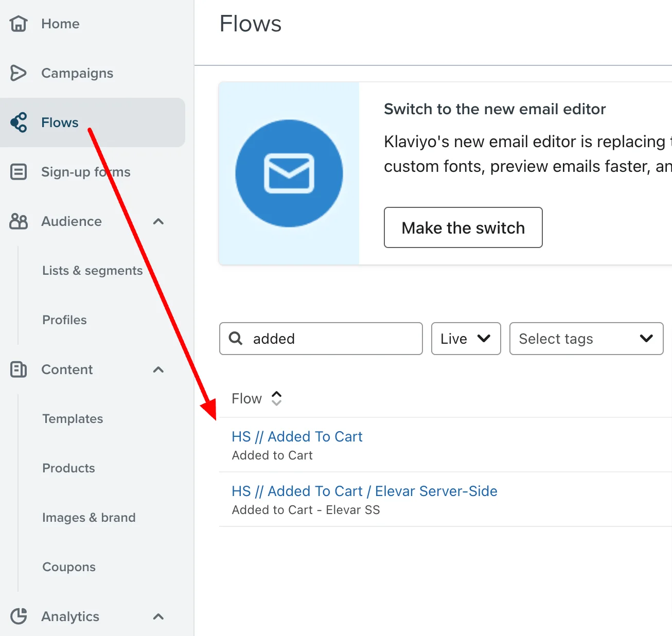Viewport: 672px width, 636px height.
Task: Click the Content document icon
Action: click(x=19, y=369)
